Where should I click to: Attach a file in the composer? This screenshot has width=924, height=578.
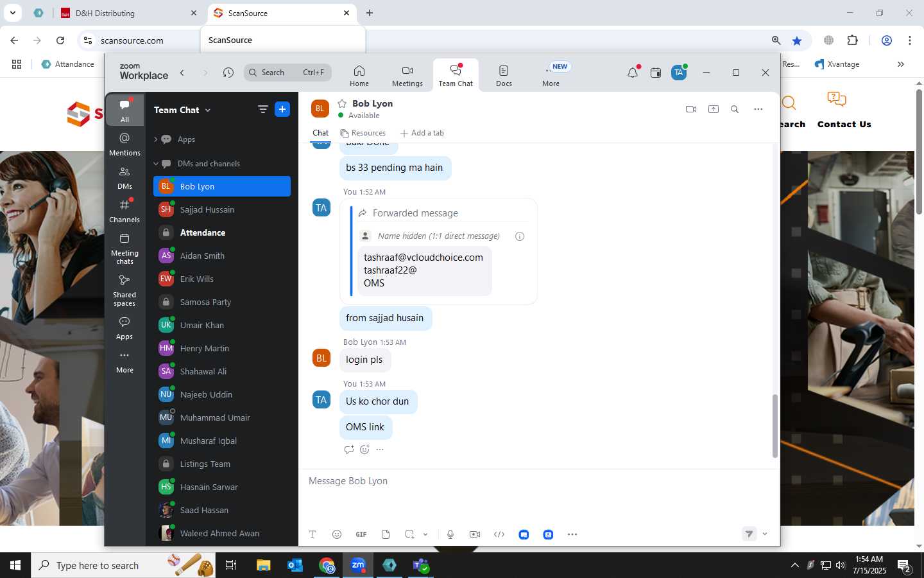386,534
